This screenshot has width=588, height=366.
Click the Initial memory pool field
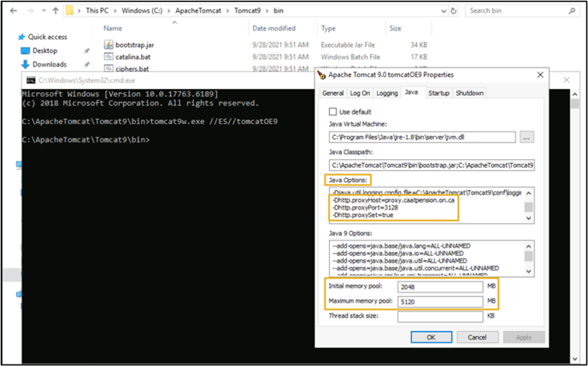[440, 286]
